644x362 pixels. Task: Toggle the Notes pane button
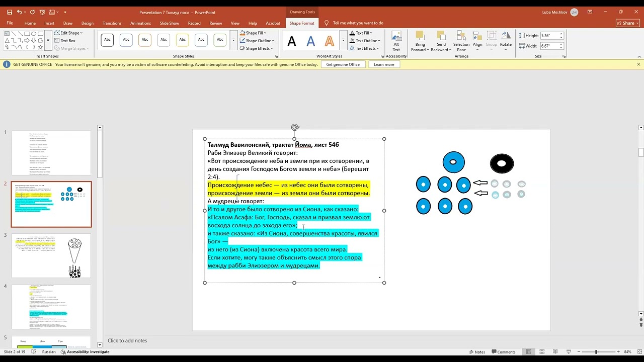pos(476,352)
